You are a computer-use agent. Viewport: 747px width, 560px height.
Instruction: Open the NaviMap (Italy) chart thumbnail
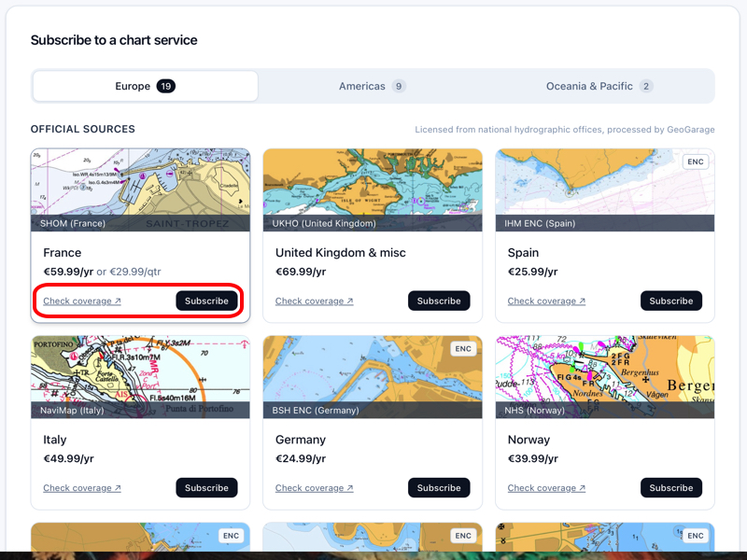141,377
